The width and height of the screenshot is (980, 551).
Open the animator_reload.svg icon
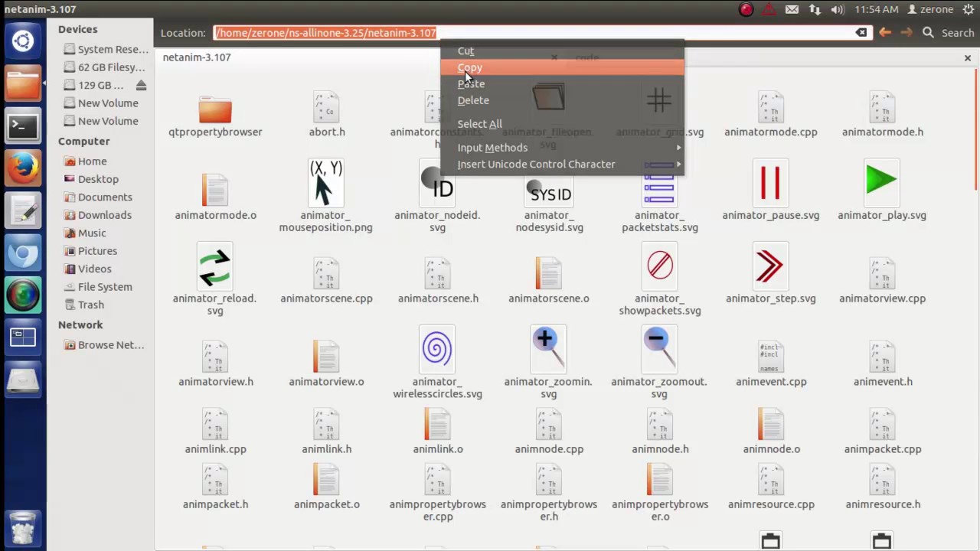215,267
